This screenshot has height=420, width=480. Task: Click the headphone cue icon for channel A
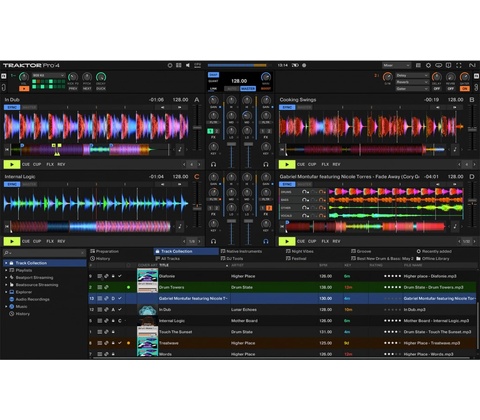tap(214, 164)
